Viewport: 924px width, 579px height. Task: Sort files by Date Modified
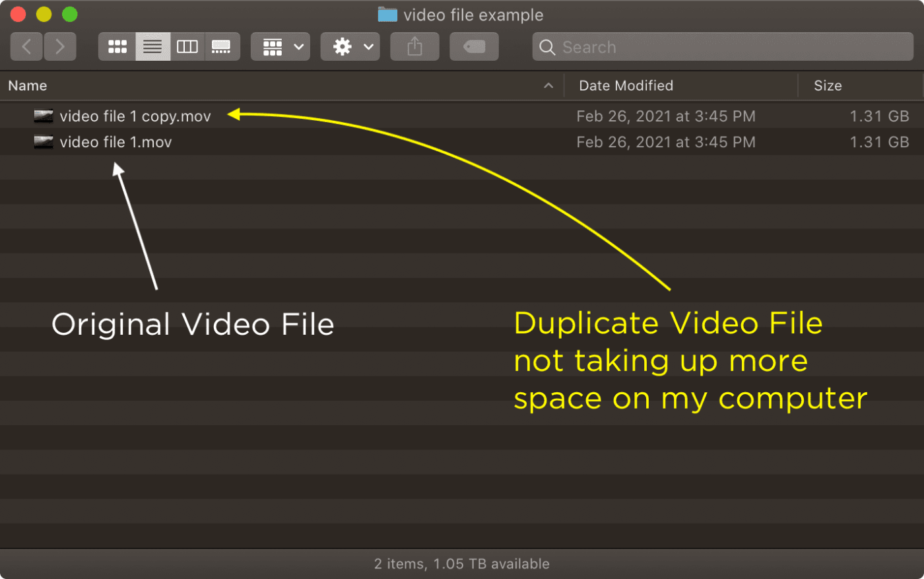click(626, 85)
